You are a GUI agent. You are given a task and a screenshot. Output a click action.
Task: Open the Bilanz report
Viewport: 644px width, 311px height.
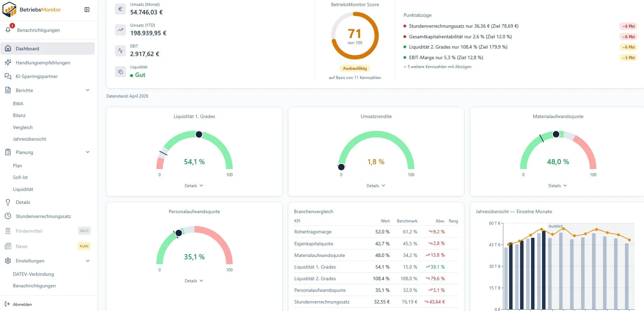point(19,115)
